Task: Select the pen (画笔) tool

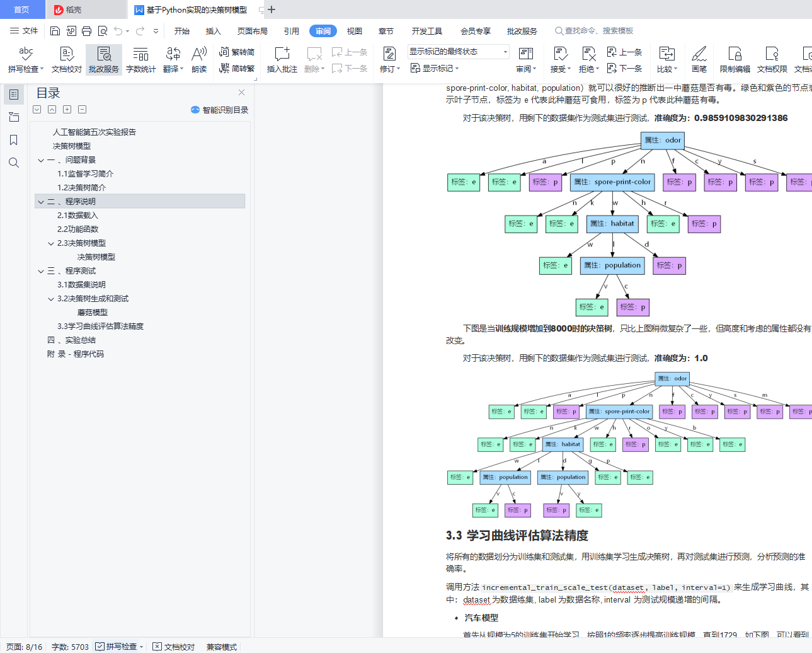Action: [x=699, y=60]
